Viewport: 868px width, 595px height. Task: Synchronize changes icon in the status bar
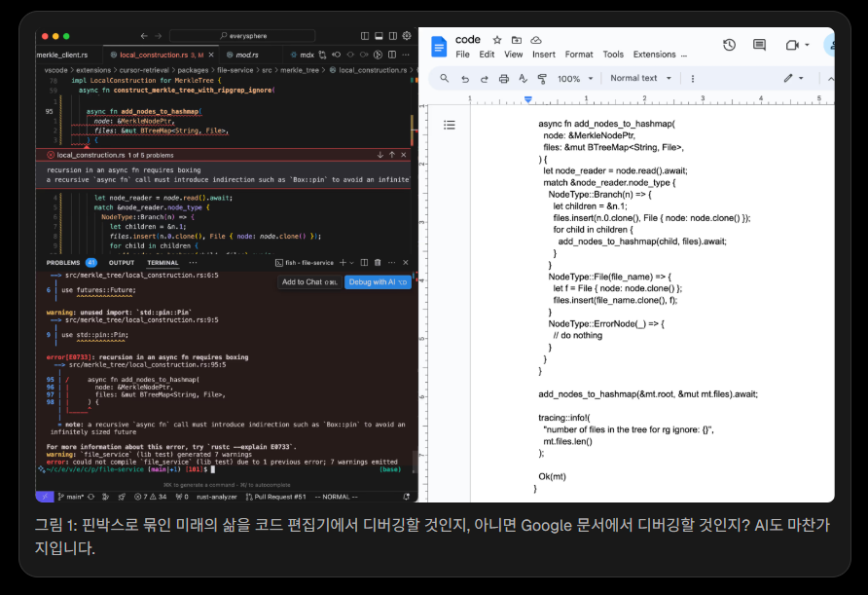pyautogui.click(x=90, y=497)
